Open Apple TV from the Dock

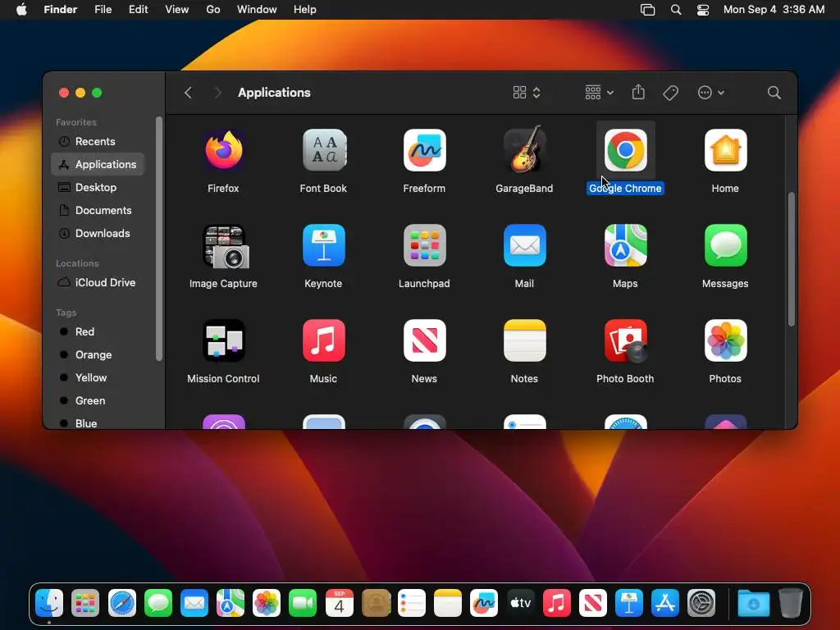pos(520,604)
